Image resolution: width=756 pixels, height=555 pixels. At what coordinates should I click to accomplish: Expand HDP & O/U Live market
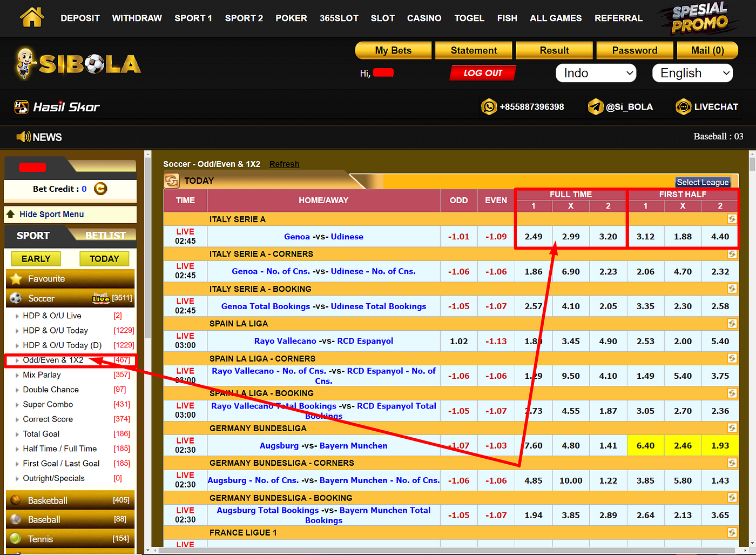52,316
